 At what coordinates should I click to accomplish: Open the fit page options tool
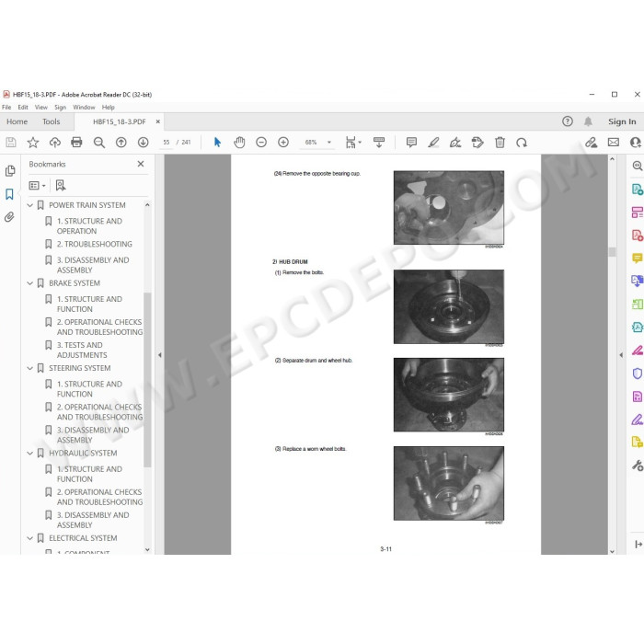point(353,143)
